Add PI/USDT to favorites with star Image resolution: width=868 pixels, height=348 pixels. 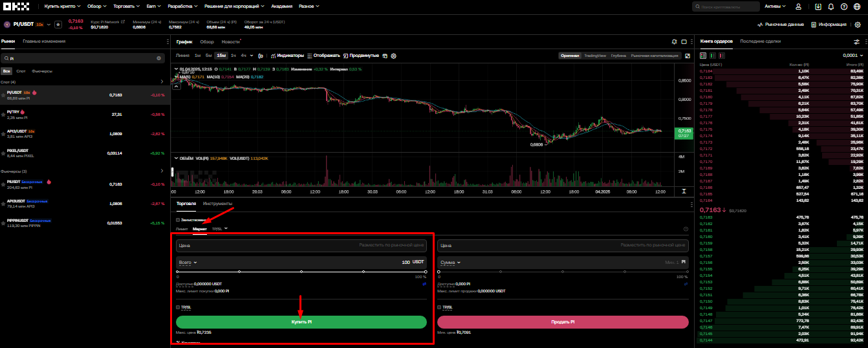tap(58, 25)
